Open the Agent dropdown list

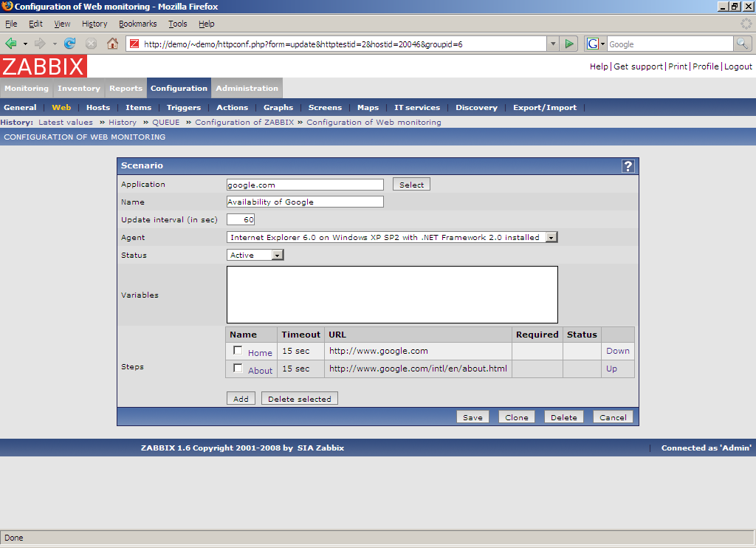(x=551, y=237)
